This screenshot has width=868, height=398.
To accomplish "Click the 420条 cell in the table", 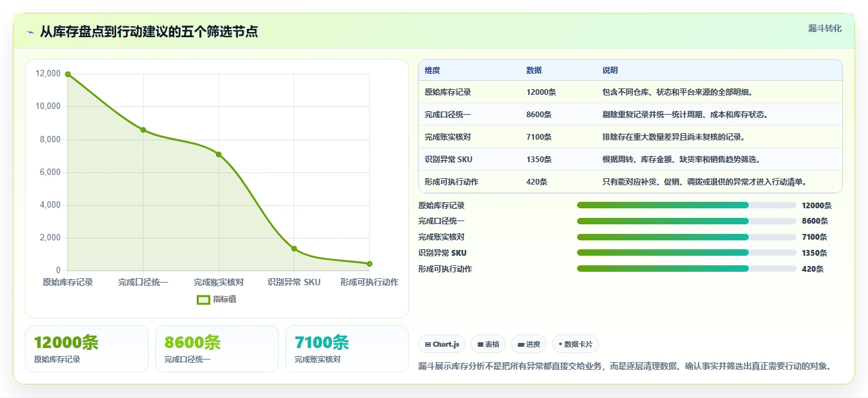I will pyautogui.click(x=537, y=182).
